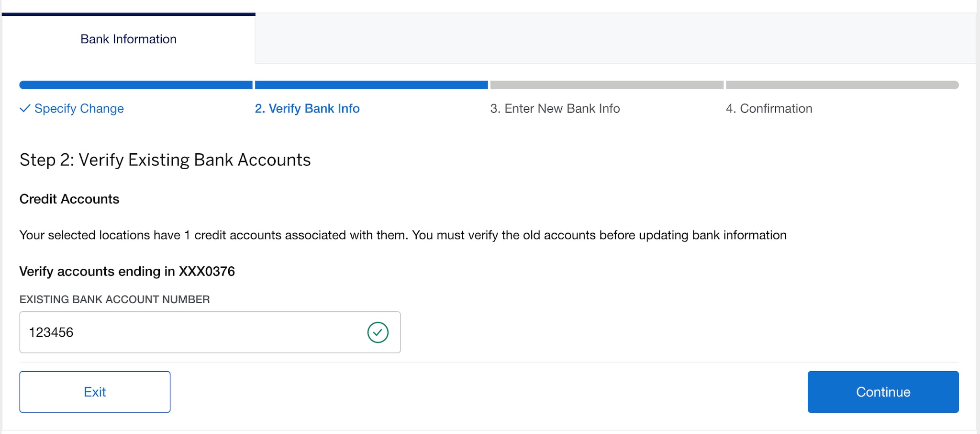
Task: Click the Confirmation step label
Action: (x=769, y=109)
